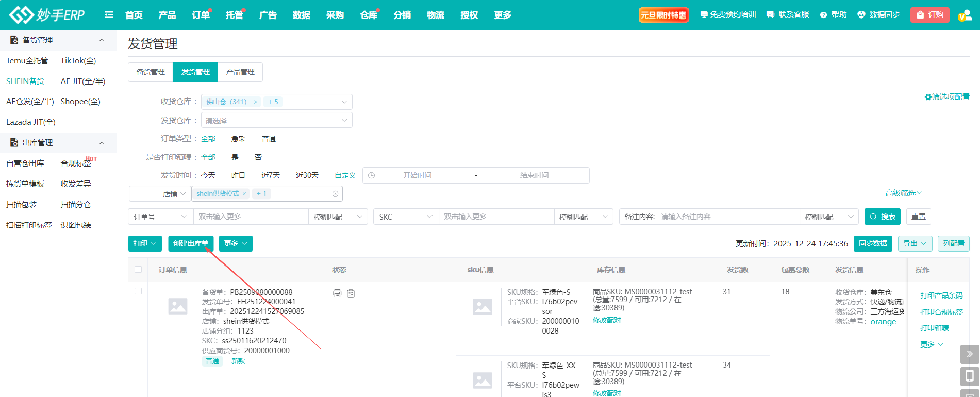Select 急采 order type filter
Viewport: 980px width, 397px height.
click(x=238, y=139)
